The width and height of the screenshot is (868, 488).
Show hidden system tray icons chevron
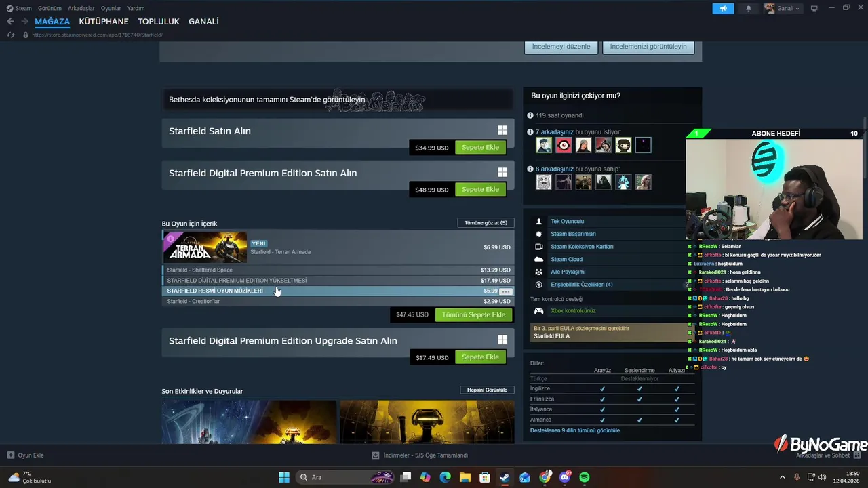782,477
